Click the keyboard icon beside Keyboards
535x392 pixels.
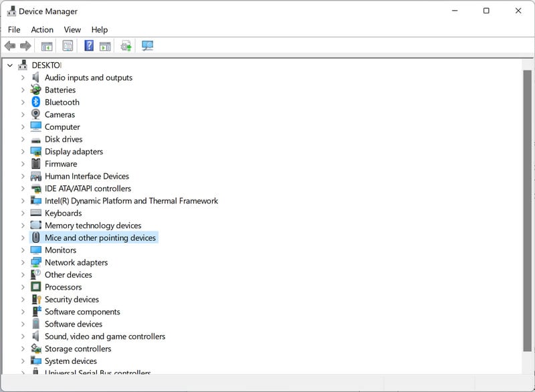point(36,213)
